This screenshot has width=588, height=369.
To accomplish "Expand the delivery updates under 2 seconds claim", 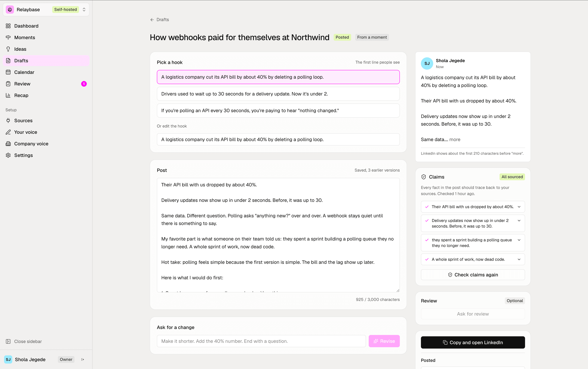I will click(473, 223).
